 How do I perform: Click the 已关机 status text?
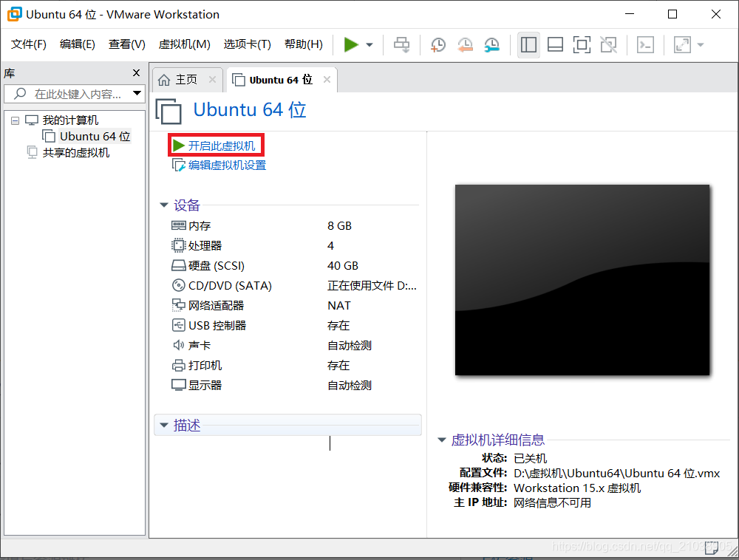pyautogui.click(x=530, y=458)
